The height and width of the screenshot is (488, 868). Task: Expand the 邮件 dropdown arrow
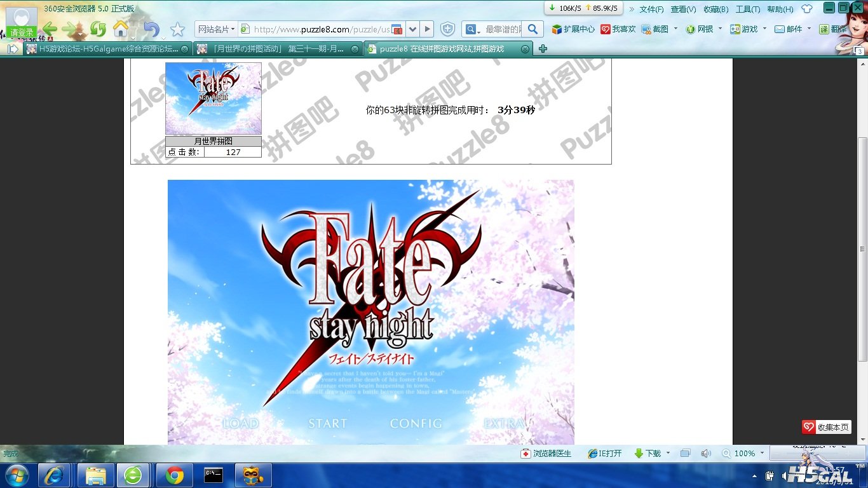click(x=808, y=29)
